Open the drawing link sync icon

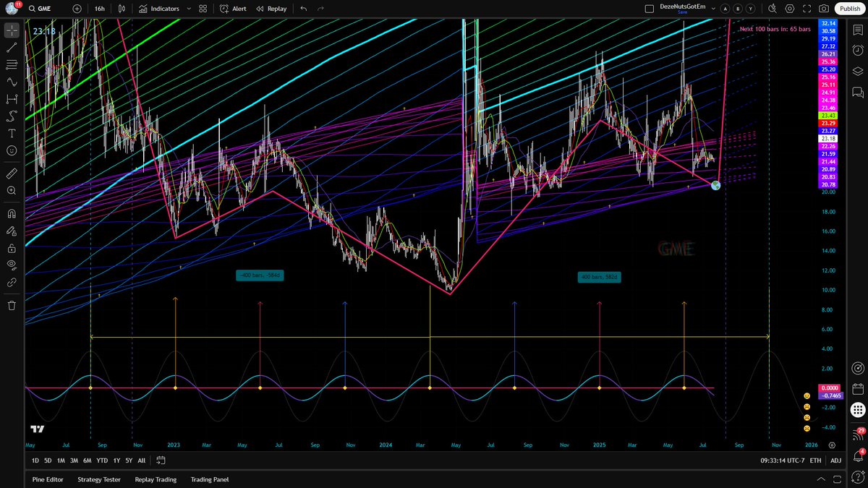point(12,283)
